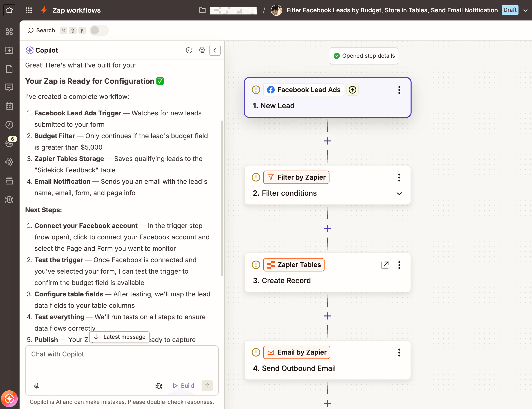Click the Zap workflows lightning logo
532x409 pixels.
(x=44, y=10)
